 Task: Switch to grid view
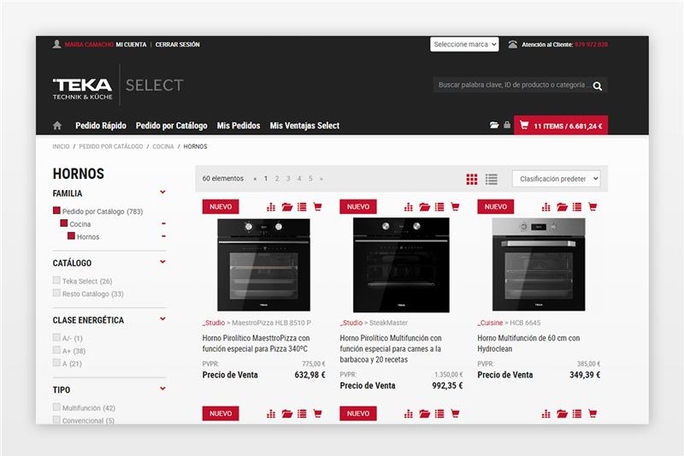[472, 179]
